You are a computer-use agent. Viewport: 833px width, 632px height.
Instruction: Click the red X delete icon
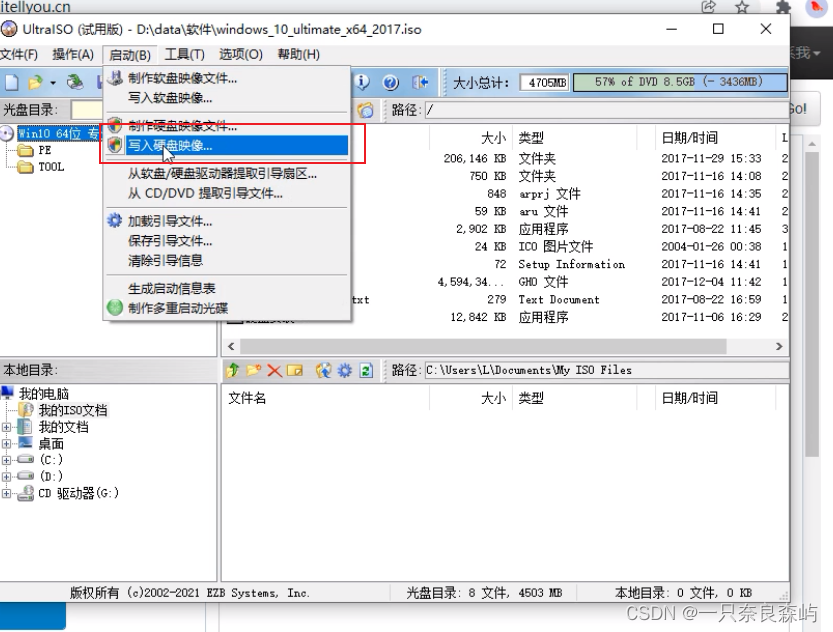(x=274, y=370)
